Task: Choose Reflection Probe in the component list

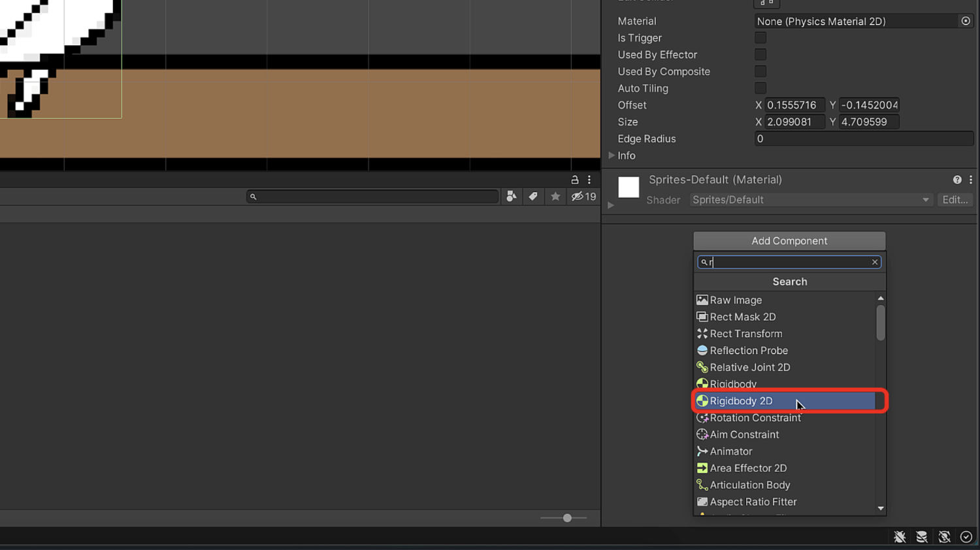Action: click(x=785, y=351)
